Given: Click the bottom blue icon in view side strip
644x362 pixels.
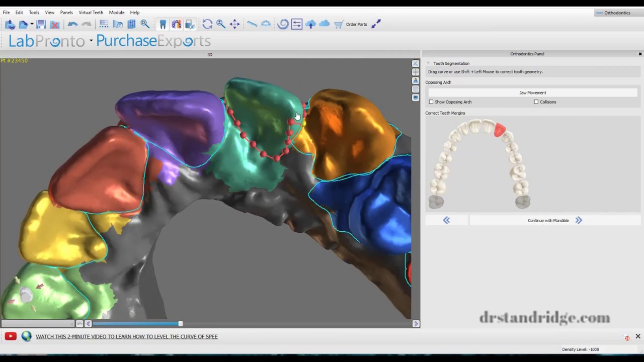Looking at the screenshot, I should point(416,98).
